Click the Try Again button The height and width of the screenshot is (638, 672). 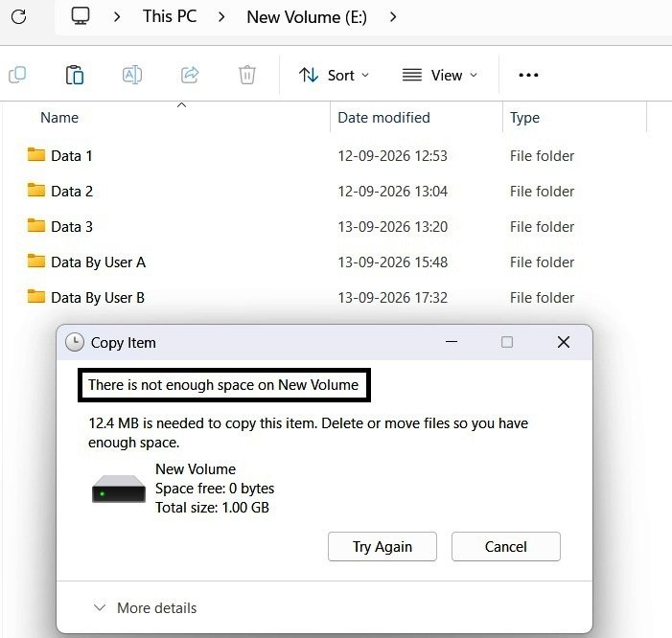382,546
